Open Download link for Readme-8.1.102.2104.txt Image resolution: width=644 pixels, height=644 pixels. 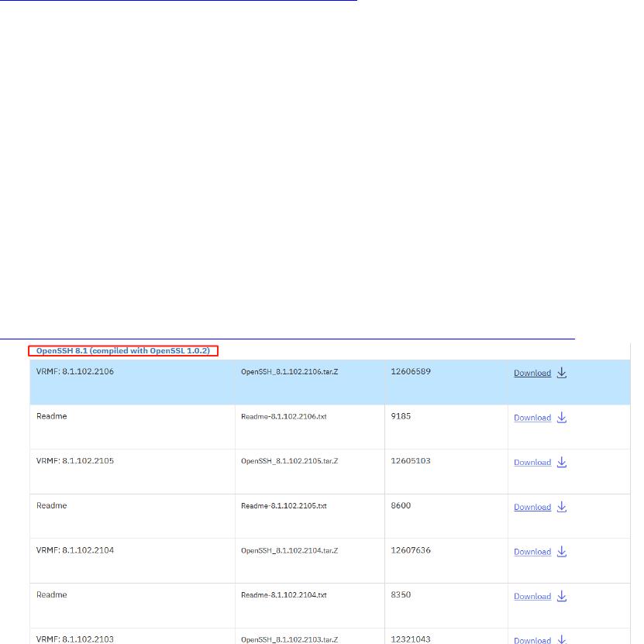click(x=532, y=597)
